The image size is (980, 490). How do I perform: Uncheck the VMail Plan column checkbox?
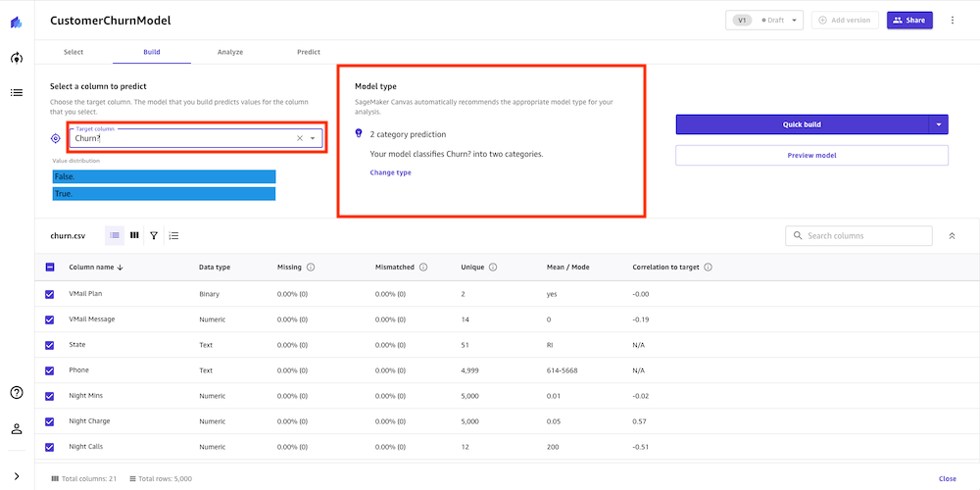pos(50,294)
